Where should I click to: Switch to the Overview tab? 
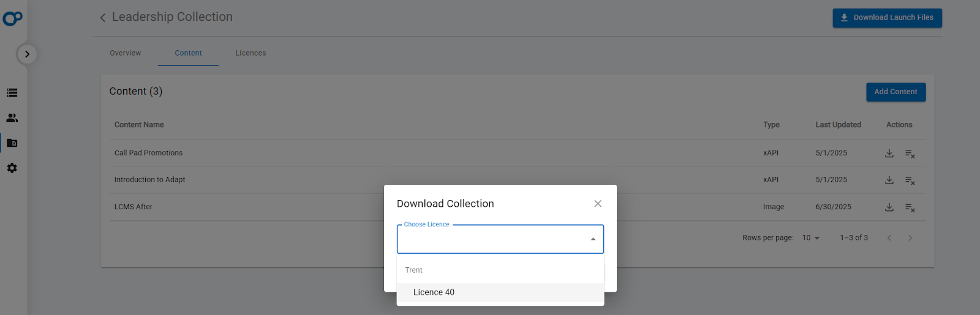[x=125, y=53]
